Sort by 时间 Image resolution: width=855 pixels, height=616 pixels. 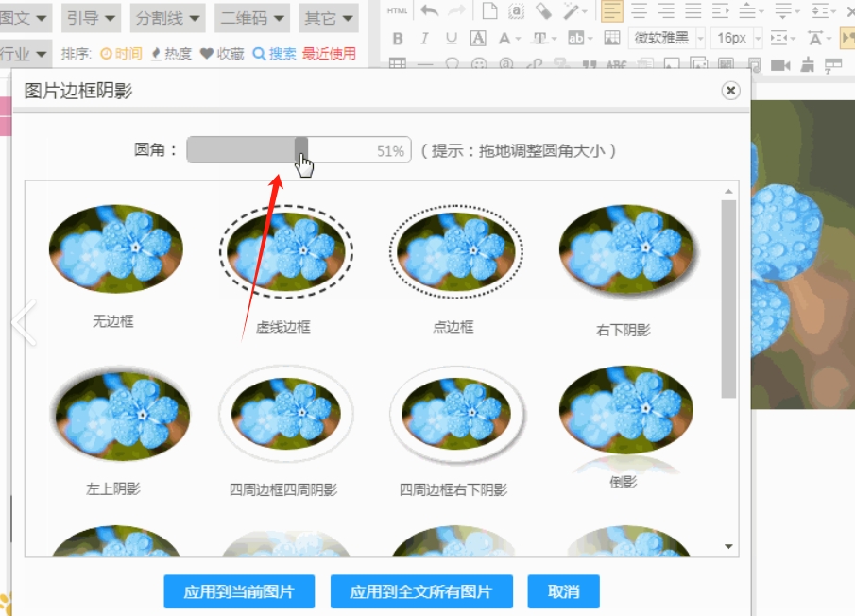121,54
